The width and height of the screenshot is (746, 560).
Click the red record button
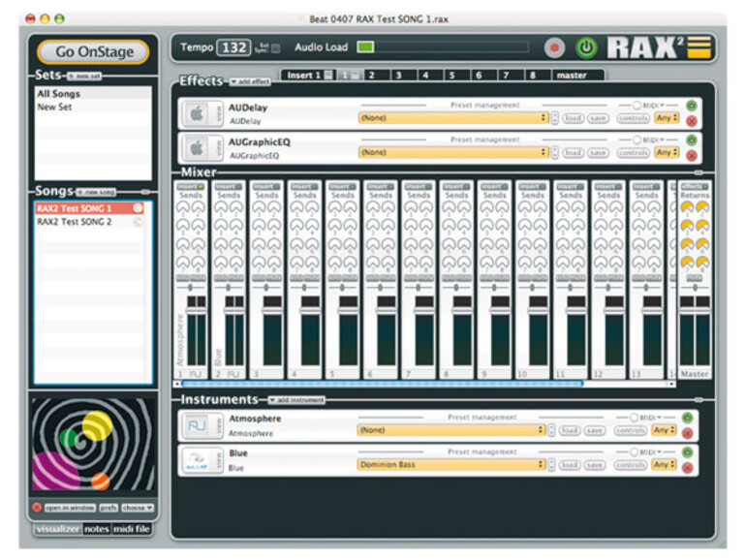[x=554, y=47]
